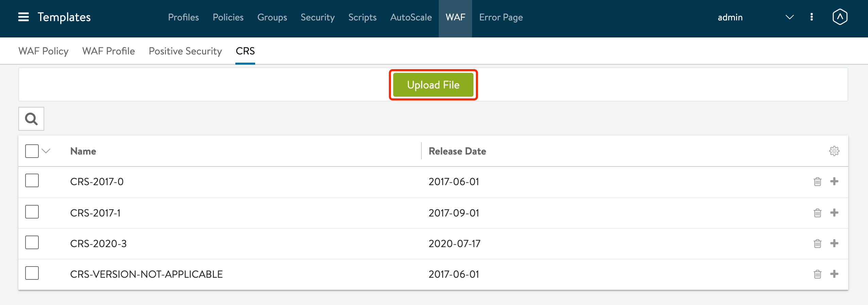Open the vertical three-dot options menu
This screenshot has width=868, height=305.
click(x=812, y=17)
